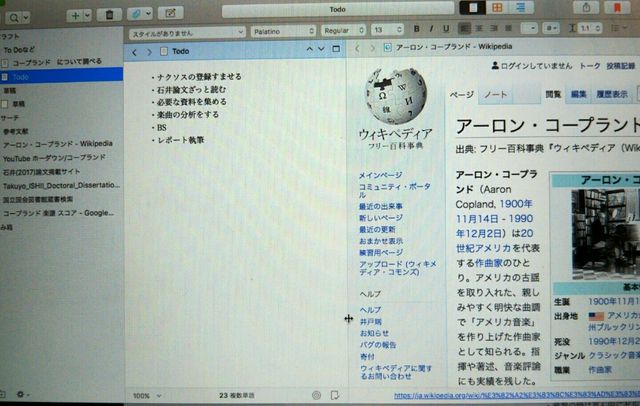Open the Palatino font dropdown
The image size is (640, 406).
click(x=283, y=31)
